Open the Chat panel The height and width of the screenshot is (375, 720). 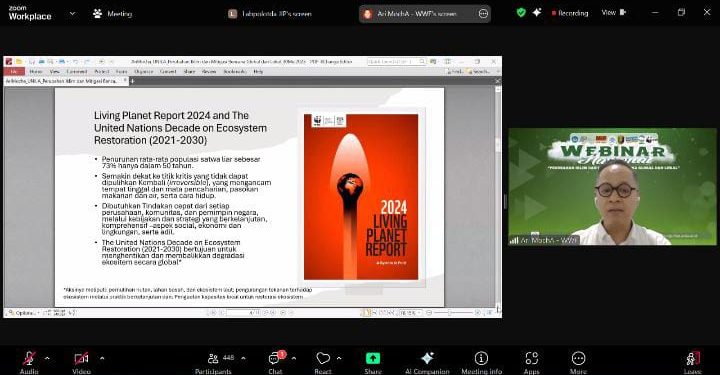[x=275, y=363]
